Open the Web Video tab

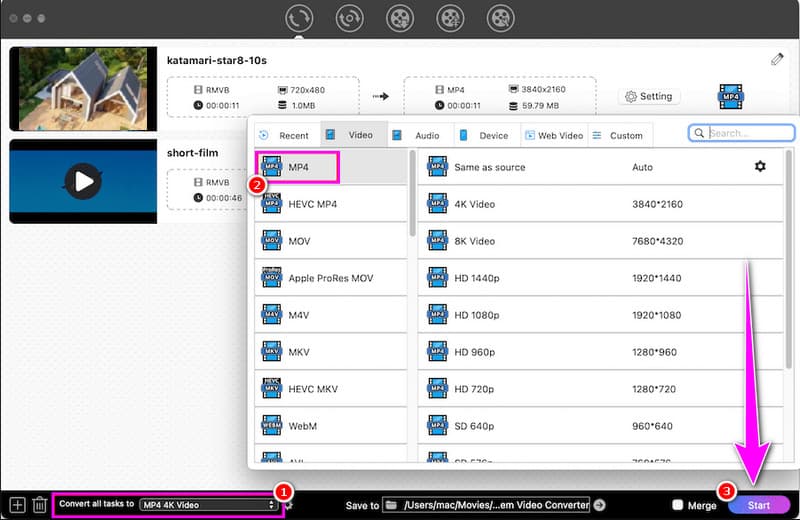[552, 135]
